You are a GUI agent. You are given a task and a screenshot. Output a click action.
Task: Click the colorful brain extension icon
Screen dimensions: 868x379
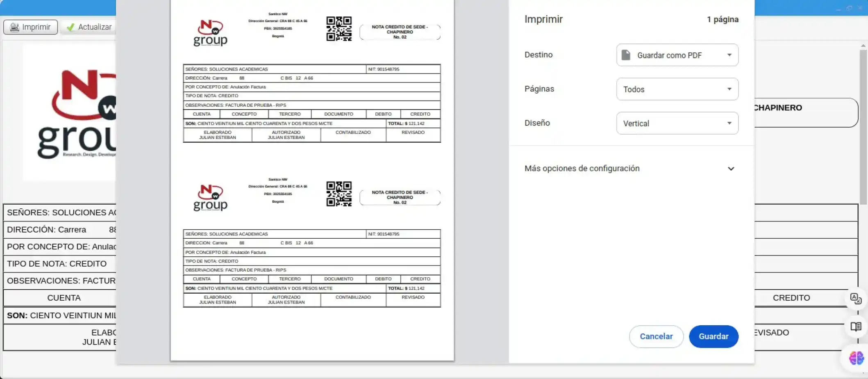(856, 358)
